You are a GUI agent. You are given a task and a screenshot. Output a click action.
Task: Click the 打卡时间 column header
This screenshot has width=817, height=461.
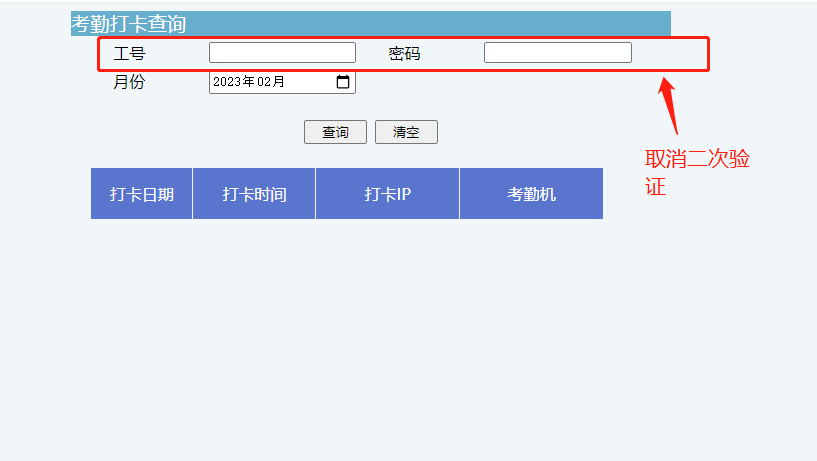tap(254, 194)
